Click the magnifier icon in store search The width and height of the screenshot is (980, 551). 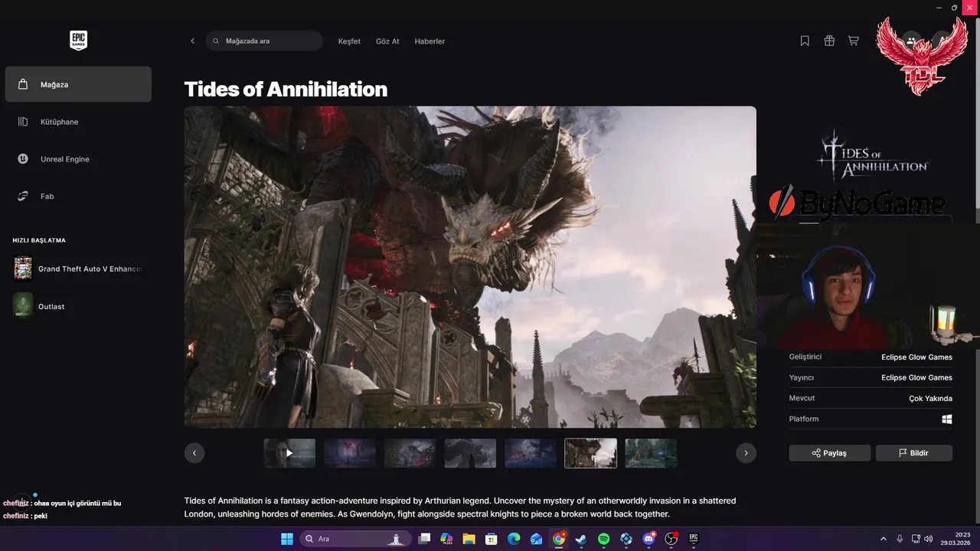[x=216, y=41]
